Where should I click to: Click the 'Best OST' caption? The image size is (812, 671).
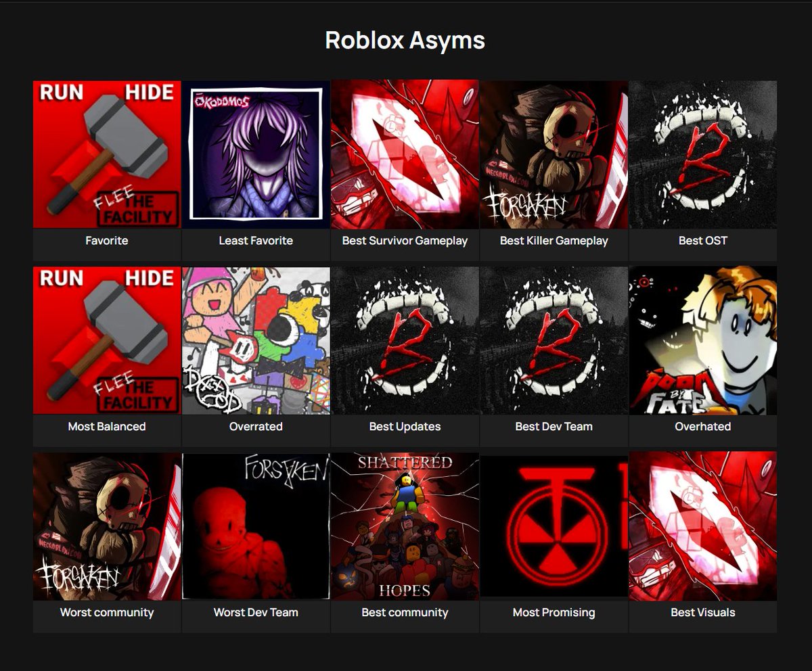703,241
